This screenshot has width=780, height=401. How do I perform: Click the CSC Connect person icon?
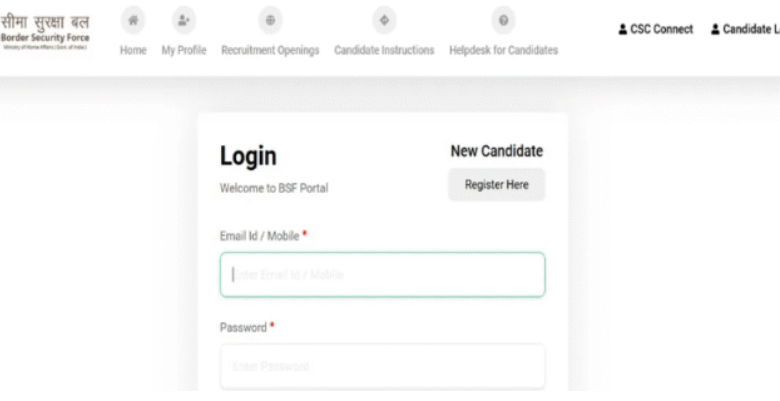(x=624, y=30)
